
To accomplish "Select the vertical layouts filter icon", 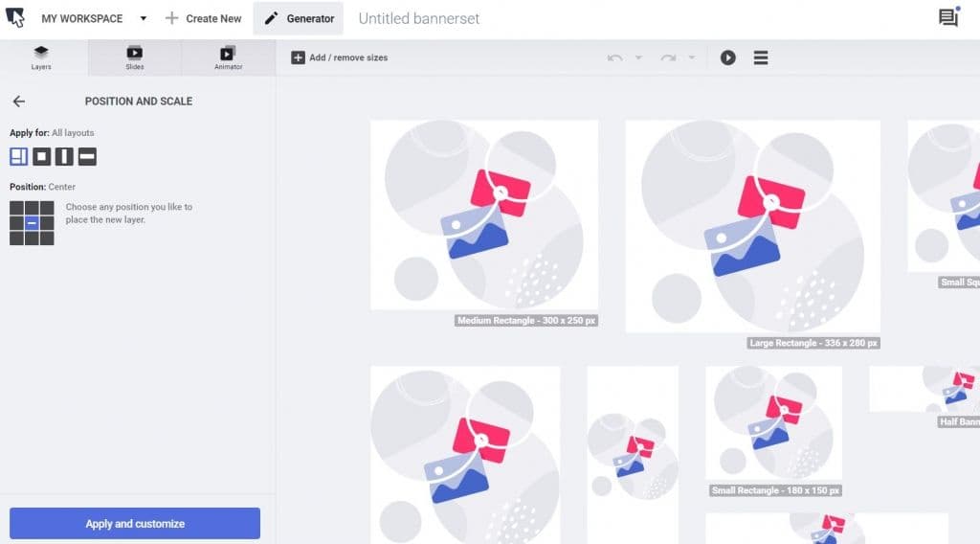I will pos(64,156).
